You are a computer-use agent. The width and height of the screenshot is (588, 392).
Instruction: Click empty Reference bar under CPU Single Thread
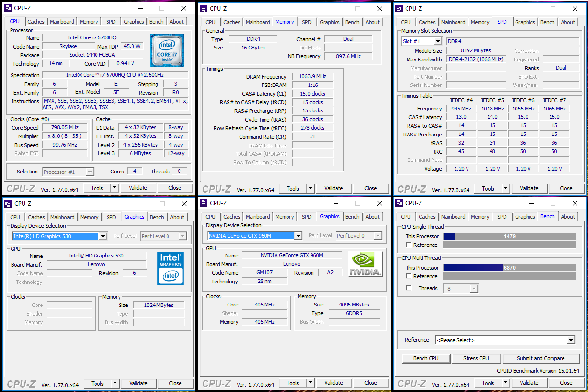pos(509,245)
